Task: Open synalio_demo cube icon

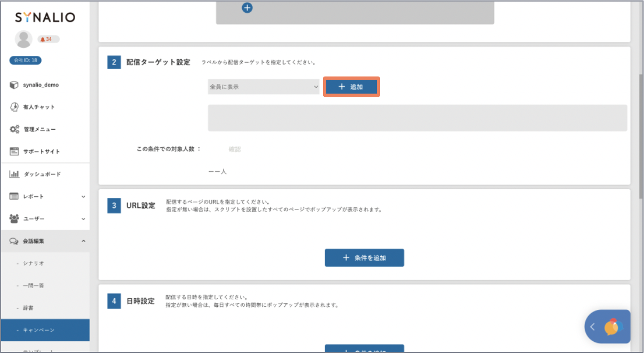Action: click(14, 85)
